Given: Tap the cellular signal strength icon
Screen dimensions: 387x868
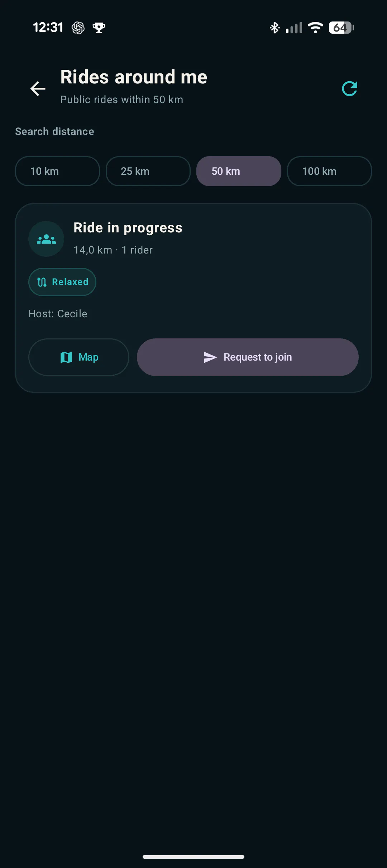Looking at the screenshot, I should [294, 28].
